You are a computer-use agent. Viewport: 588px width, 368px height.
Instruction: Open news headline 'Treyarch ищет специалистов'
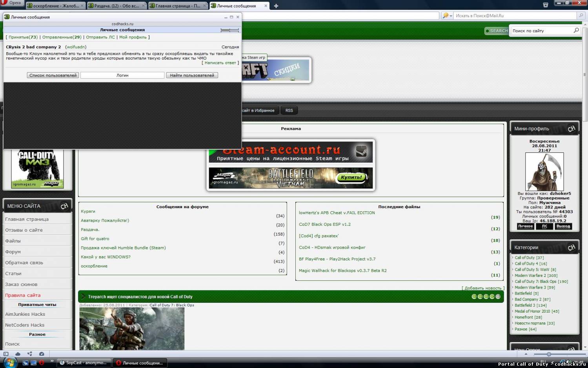tap(140, 297)
